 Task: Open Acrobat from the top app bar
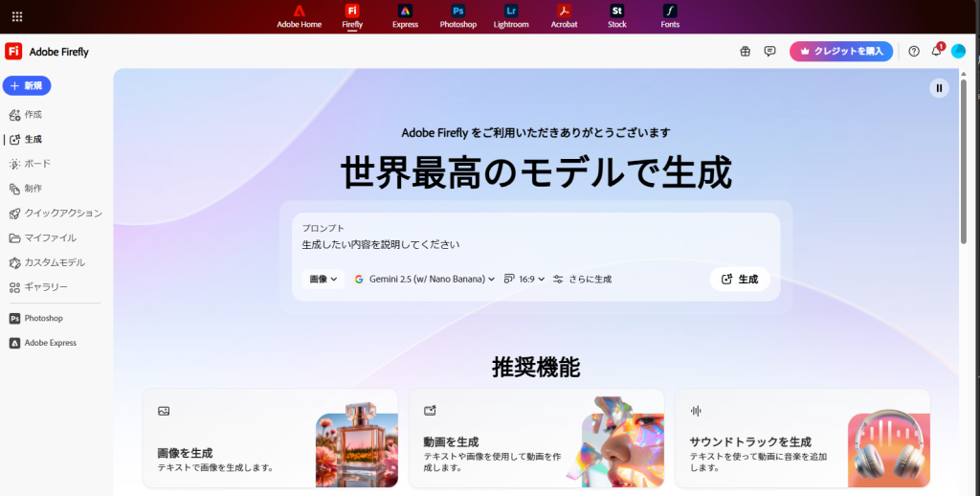pos(564,11)
